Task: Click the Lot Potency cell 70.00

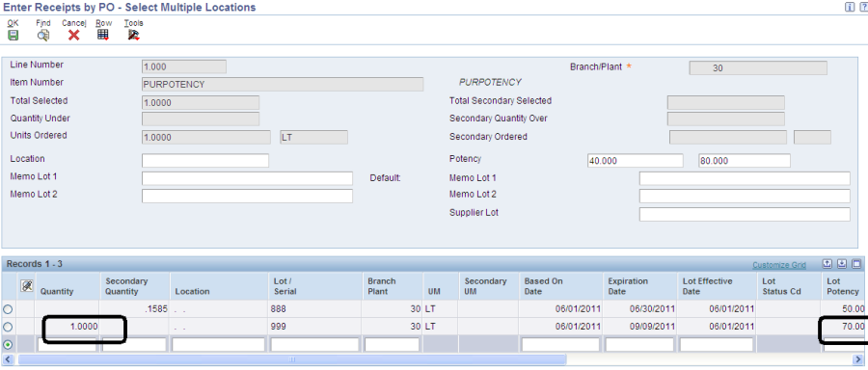Action: [844, 327]
